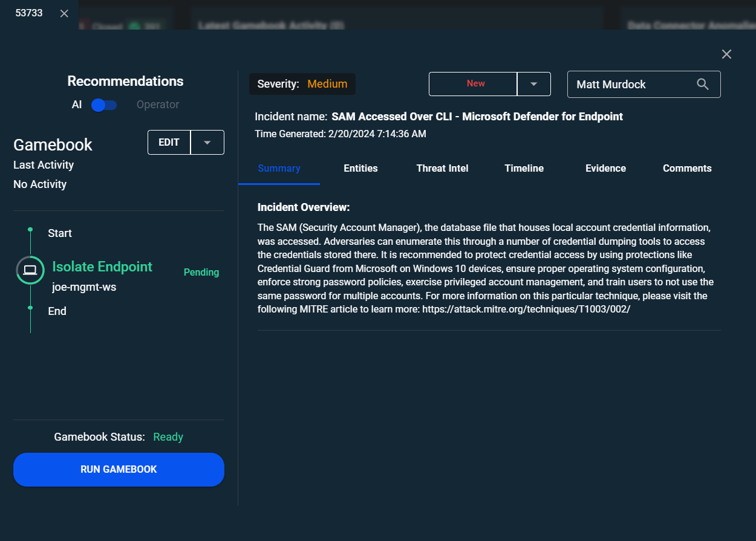Expand the EDIT dropdown arrow
This screenshot has height=541, width=756.
point(207,142)
